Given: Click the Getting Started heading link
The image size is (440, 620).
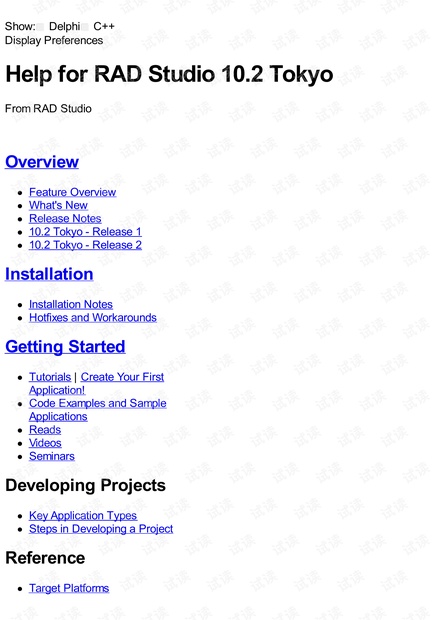Looking at the screenshot, I should 65,347.
